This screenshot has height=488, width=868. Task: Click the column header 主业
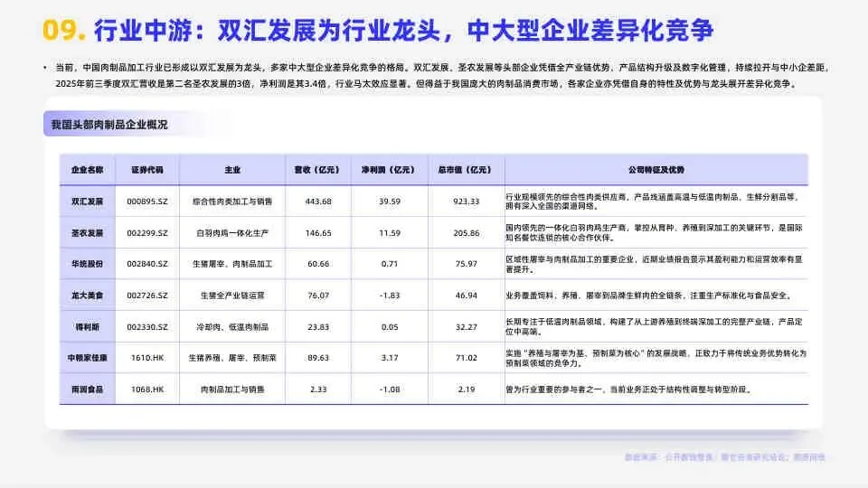click(x=232, y=170)
